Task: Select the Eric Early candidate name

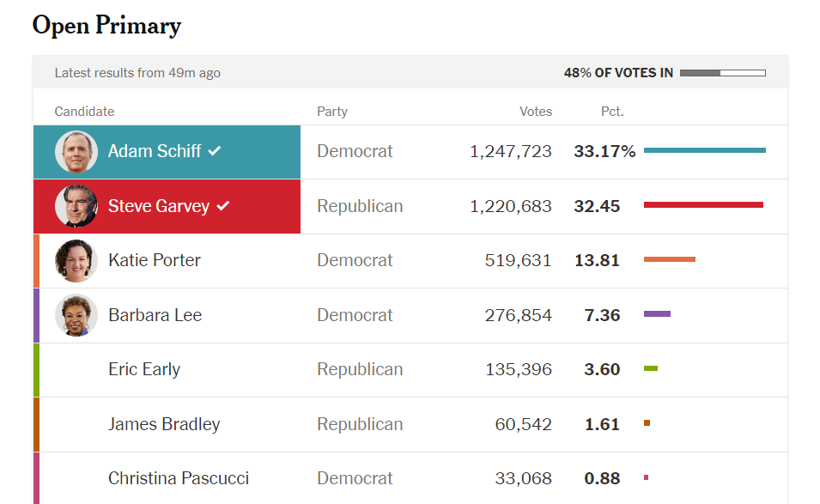Action: pyautogui.click(x=144, y=369)
